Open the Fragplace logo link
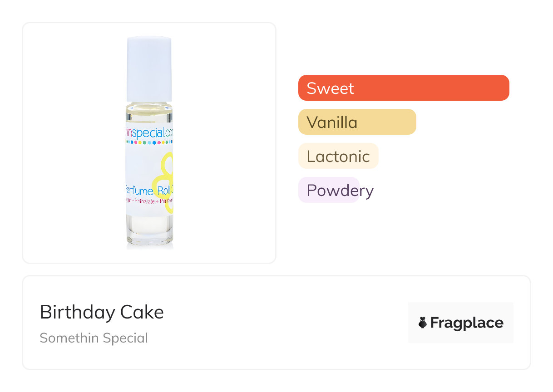The width and height of the screenshot is (553, 392). (460, 323)
